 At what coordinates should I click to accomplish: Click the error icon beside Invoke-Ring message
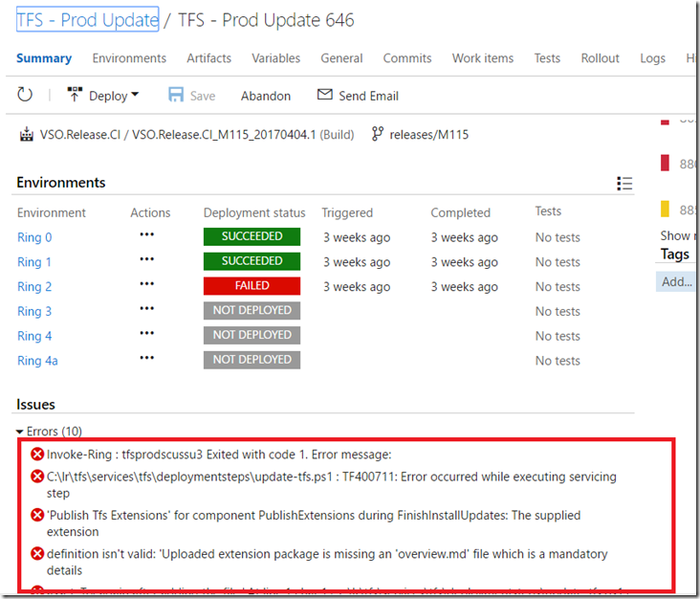[x=37, y=455]
